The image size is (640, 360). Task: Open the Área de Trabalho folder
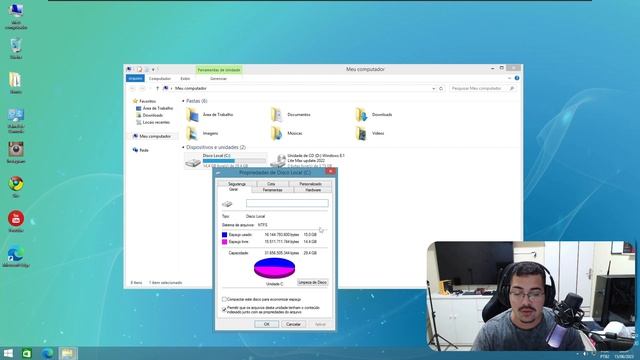tap(210, 115)
